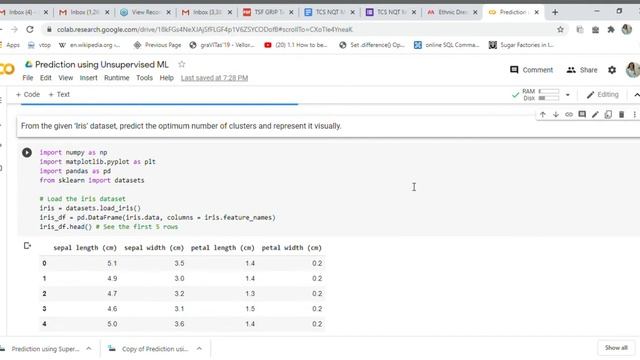Click petal length value 1.5
The image size is (640, 360).
click(x=250, y=309)
